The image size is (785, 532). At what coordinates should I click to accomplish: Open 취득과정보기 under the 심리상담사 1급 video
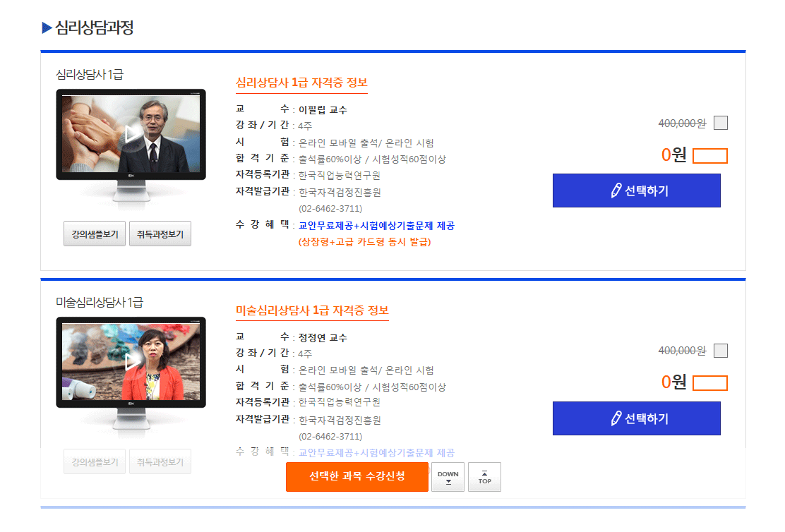pos(160,234)
